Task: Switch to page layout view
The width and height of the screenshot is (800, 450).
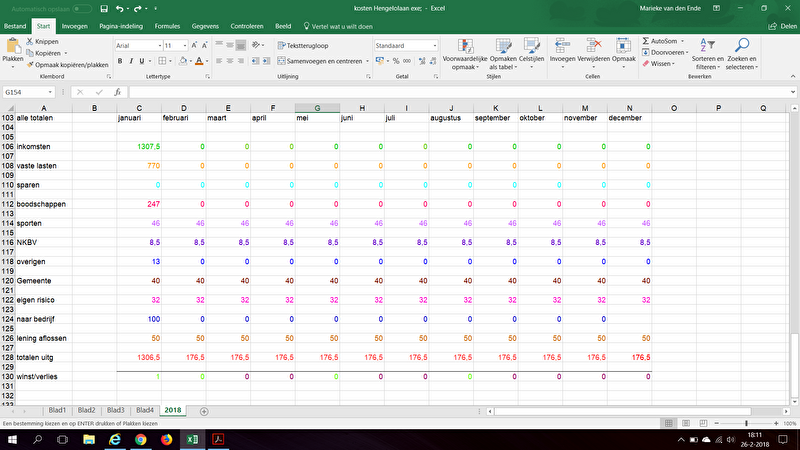Action: click(x=686, y=423)
